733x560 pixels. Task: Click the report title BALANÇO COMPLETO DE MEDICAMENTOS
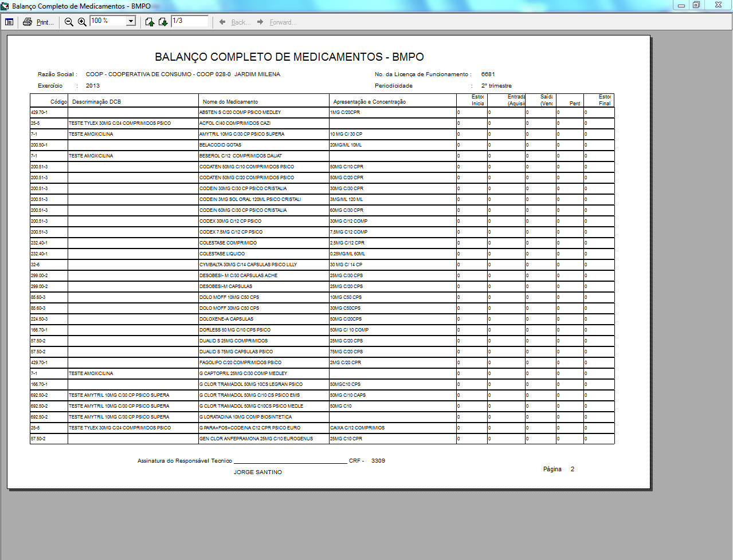[x=289, y=57]
